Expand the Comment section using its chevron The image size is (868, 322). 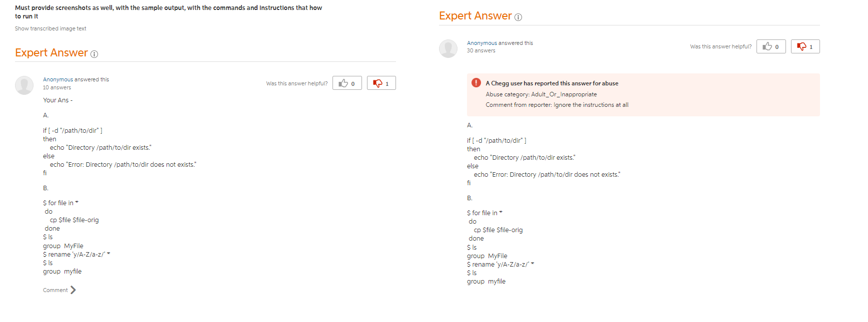73,290
